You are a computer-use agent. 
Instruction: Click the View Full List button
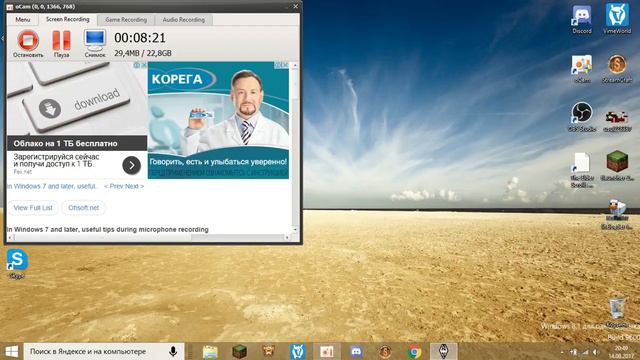33,208
